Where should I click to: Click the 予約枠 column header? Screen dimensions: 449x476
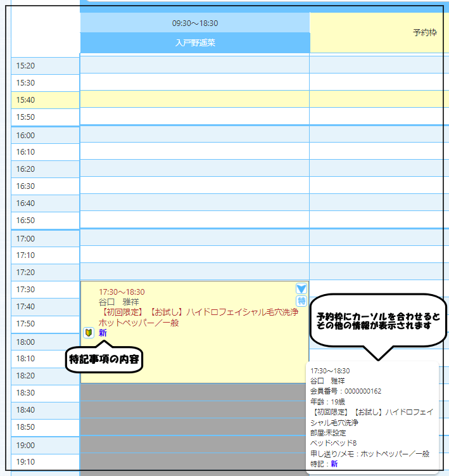coord(424,32)
